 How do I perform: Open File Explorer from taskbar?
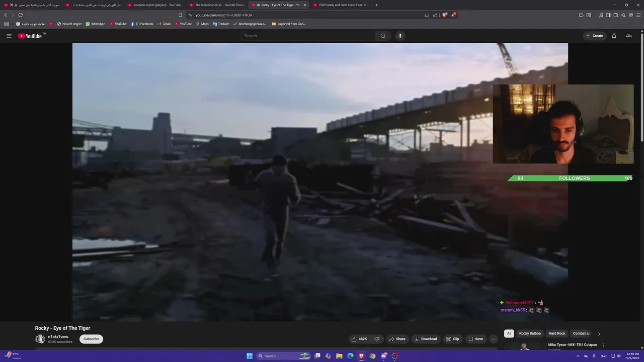click(339, 356)
